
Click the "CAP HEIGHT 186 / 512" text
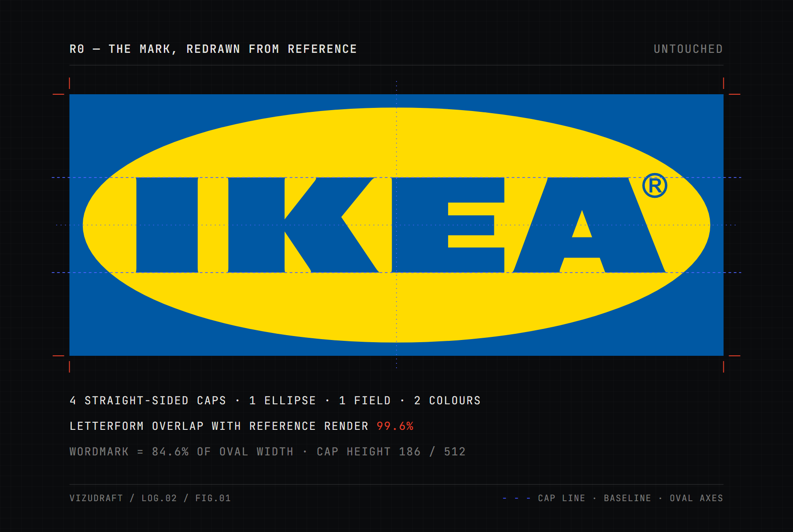click(391, 451)
